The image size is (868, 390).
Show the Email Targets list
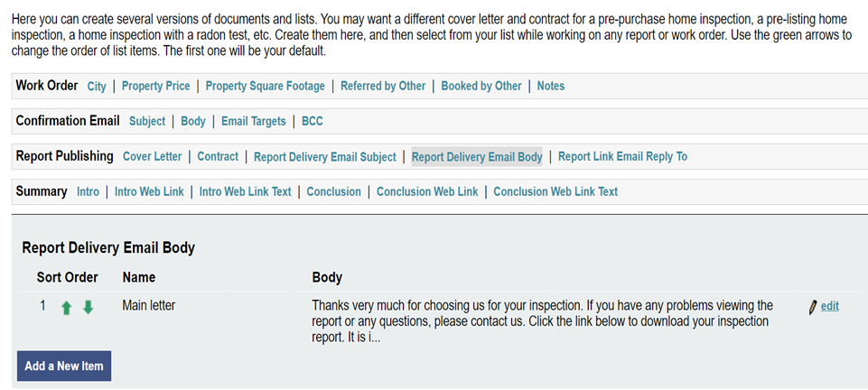[253, 121]
